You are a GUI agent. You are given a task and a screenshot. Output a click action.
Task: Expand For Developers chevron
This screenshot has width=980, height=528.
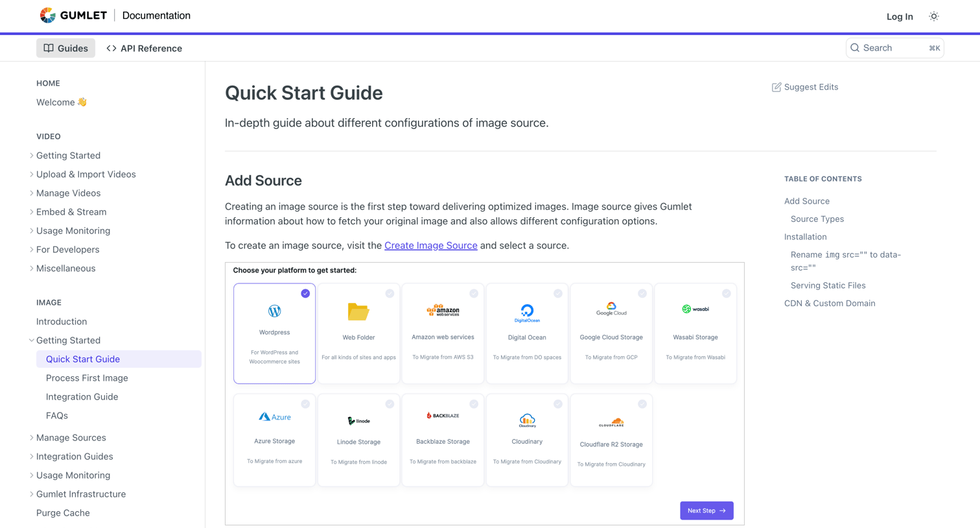coord(31,250)
